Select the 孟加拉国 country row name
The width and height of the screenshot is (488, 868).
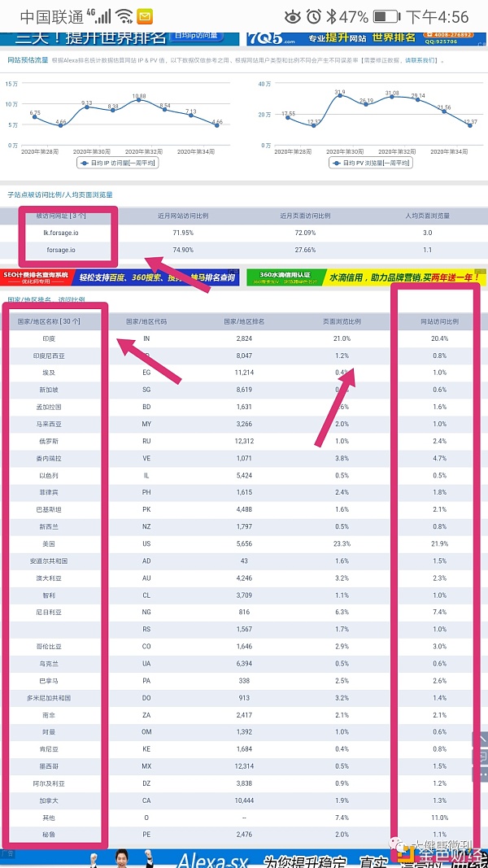click(x=48, y=407)
